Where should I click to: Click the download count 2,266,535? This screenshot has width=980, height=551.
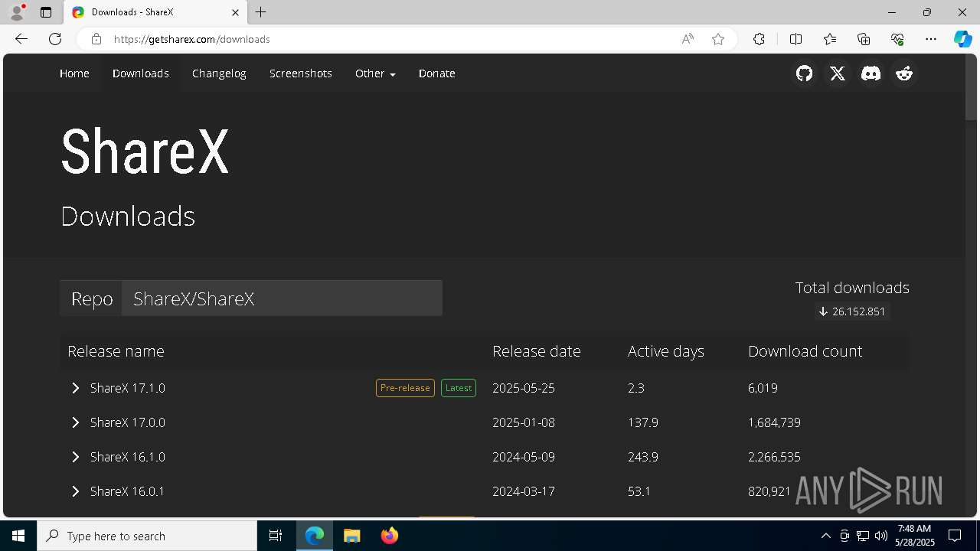coord(774,457)
